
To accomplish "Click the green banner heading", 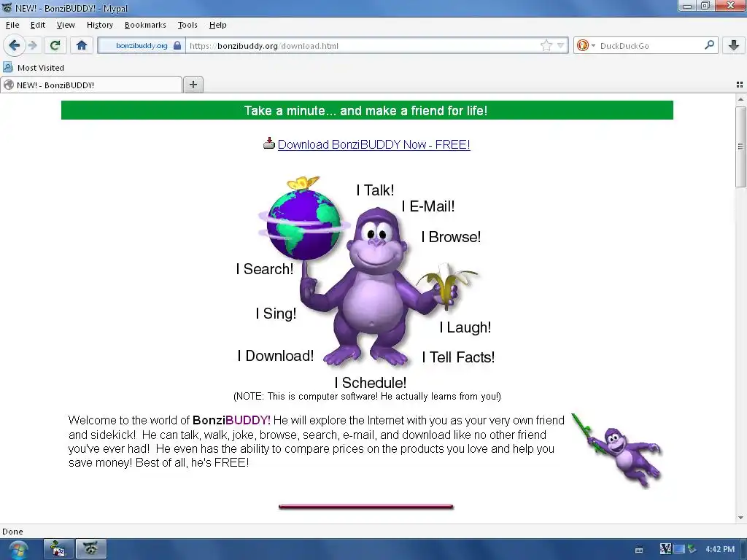I will point(367,111).
